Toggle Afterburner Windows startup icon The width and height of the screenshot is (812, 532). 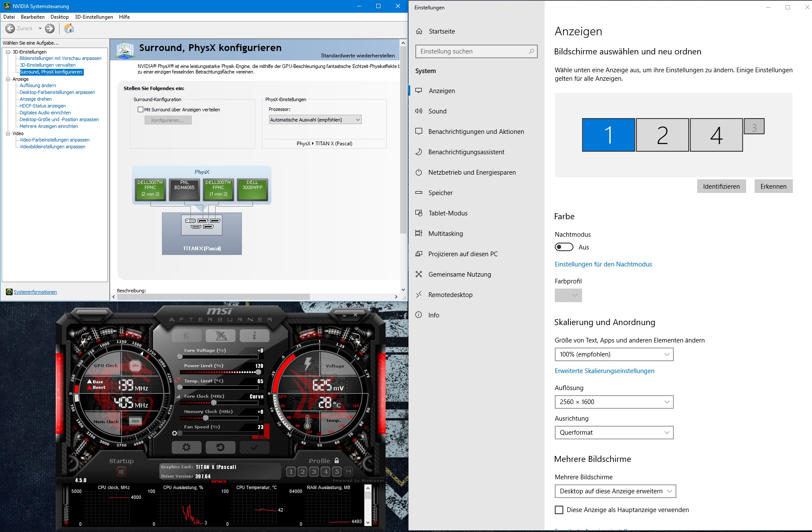point(121,472)
